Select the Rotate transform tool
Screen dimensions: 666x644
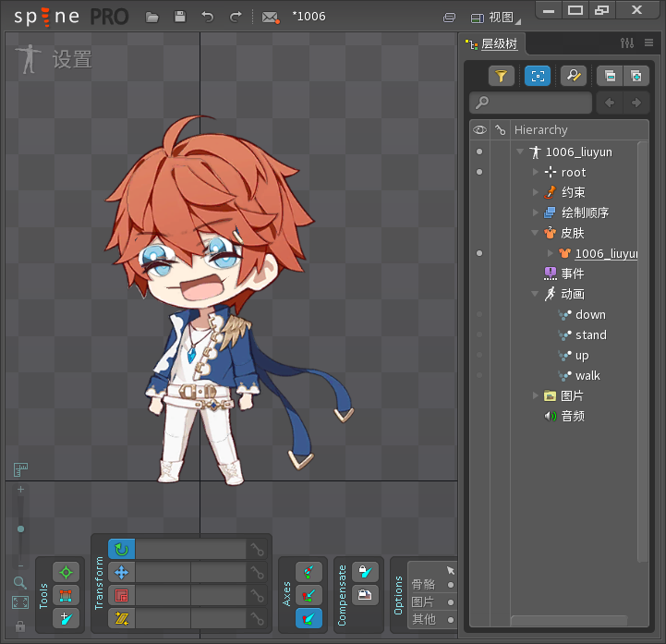click(x=122, y=549)
